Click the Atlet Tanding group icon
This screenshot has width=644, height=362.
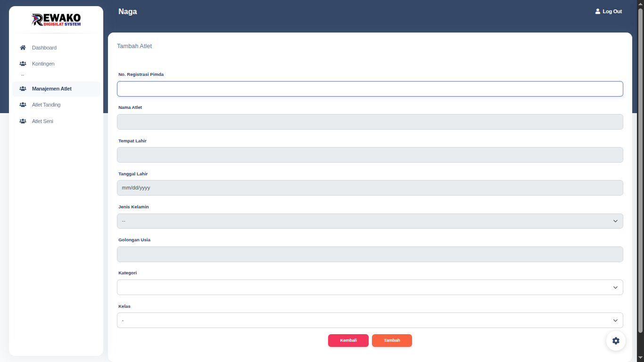pyautogui.click(x=23, y=105)
